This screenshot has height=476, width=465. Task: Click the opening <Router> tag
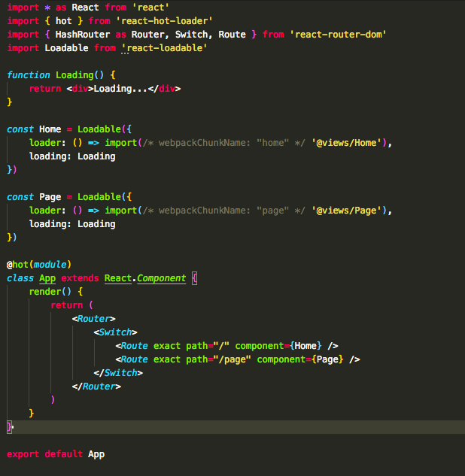pyautogui.click(x=94, y=319)
